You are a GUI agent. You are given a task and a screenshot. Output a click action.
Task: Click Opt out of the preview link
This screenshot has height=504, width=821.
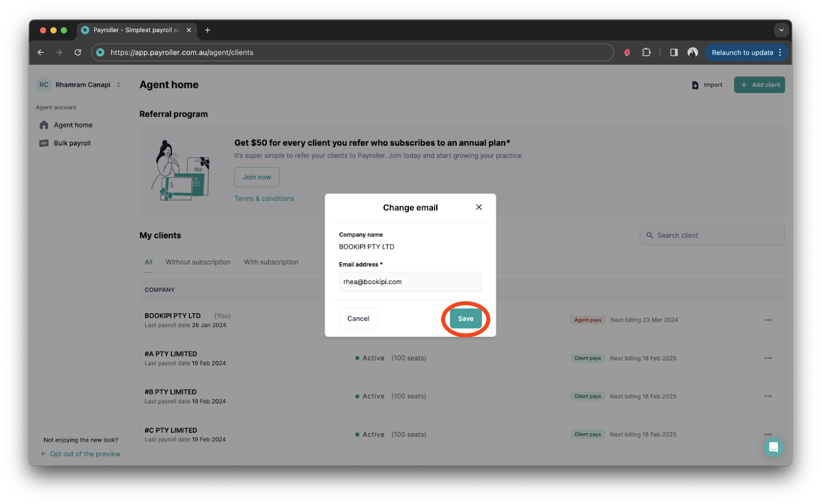tap(81, 454)
